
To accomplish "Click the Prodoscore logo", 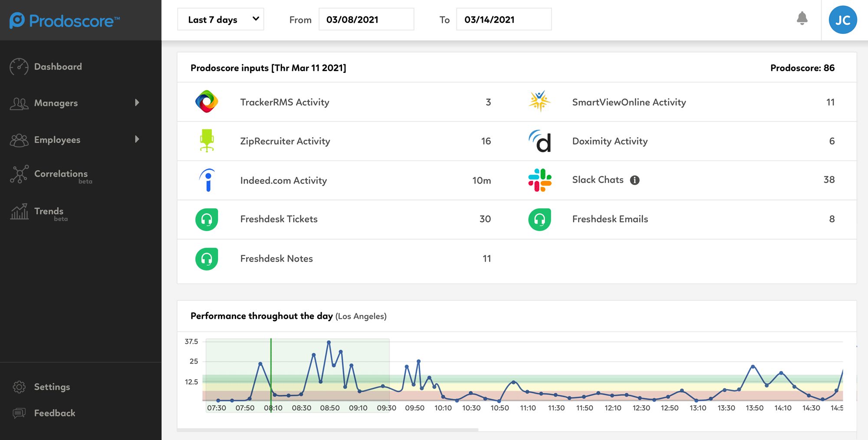I will pos(65,20).
